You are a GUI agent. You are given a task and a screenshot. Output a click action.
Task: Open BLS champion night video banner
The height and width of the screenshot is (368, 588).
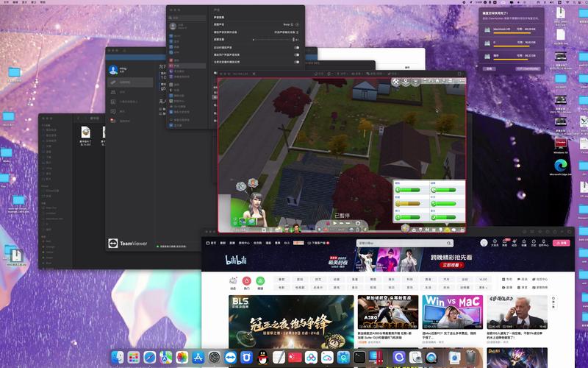[x=291, y=322]
